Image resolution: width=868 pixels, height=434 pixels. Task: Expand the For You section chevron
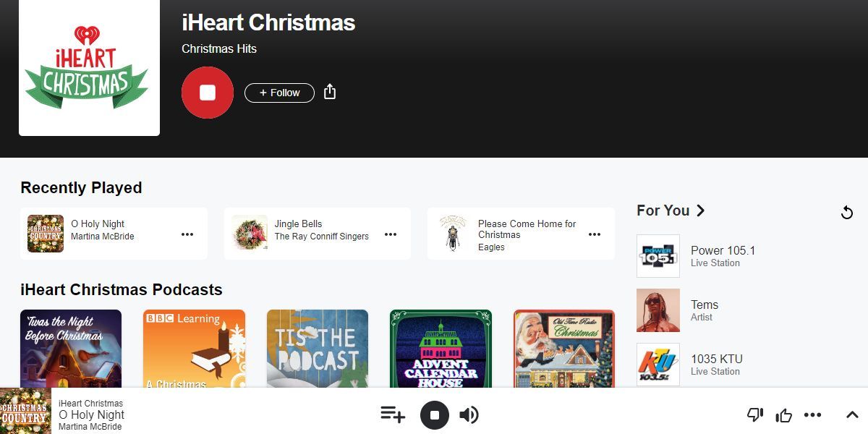pos(700,210)
